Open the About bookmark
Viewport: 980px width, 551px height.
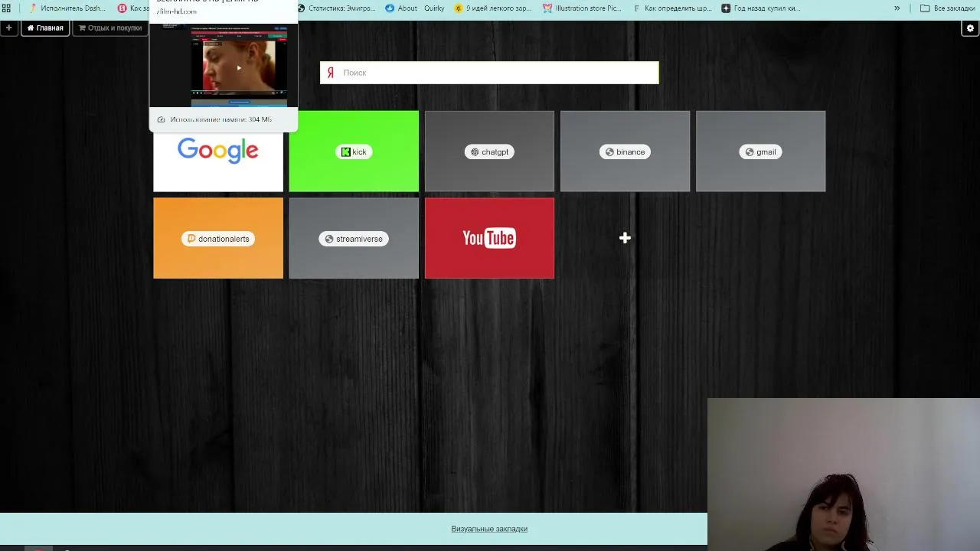pos(401,8)
